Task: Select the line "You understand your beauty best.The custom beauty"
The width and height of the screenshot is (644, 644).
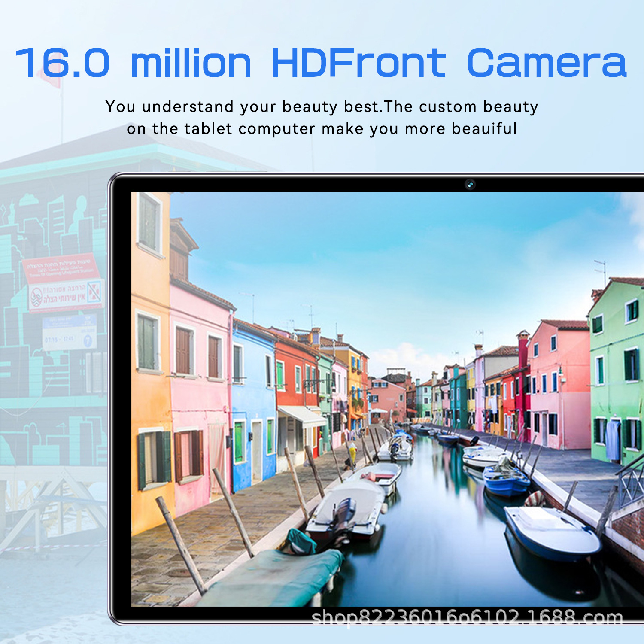Action: [322, 106]
